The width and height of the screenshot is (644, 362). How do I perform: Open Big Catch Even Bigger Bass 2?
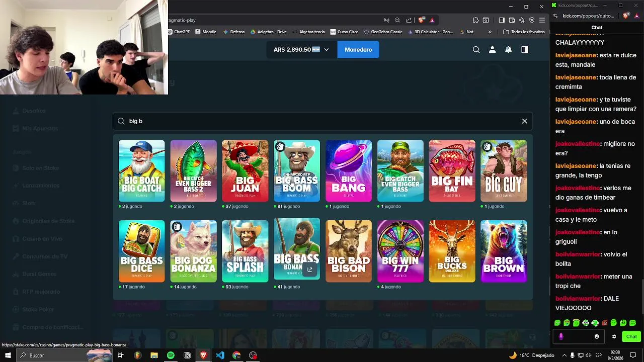point(193,171)
